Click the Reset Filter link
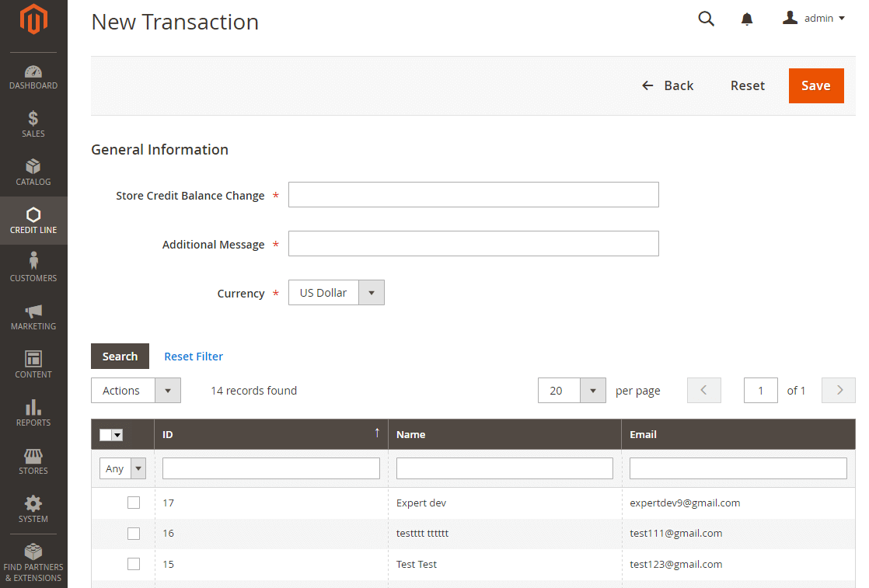 tap(194, 357)
